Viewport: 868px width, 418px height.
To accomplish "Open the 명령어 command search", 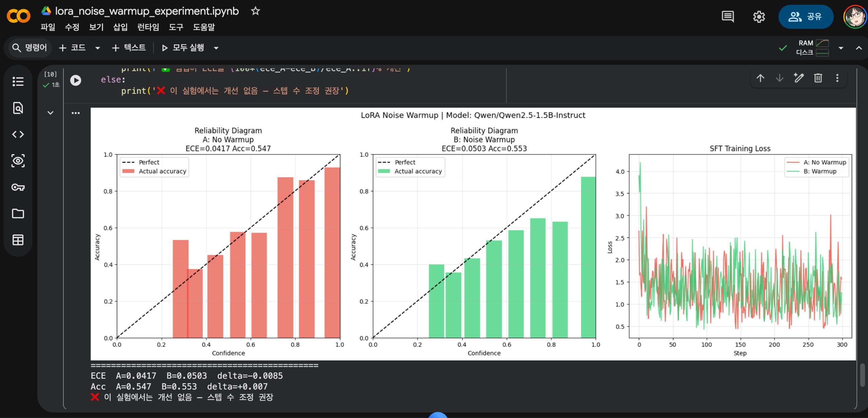I will click(29, 48).
